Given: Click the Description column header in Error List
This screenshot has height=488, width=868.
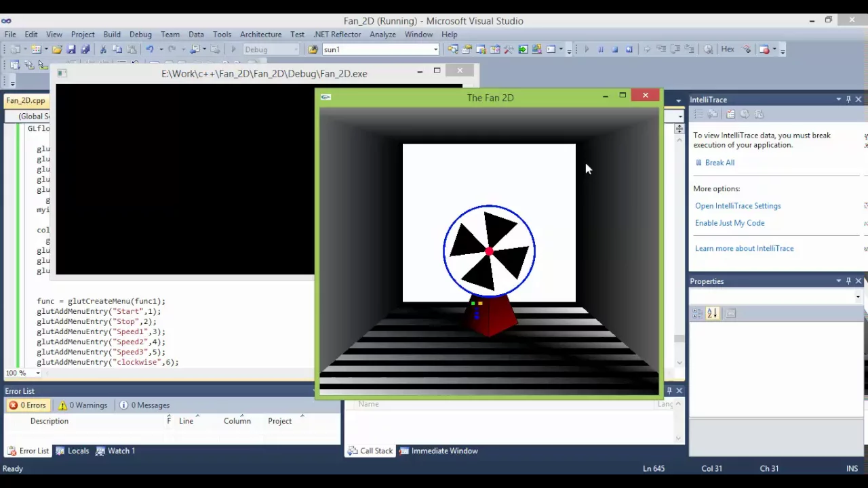Looking at the screenshot, I should (50, 421).
